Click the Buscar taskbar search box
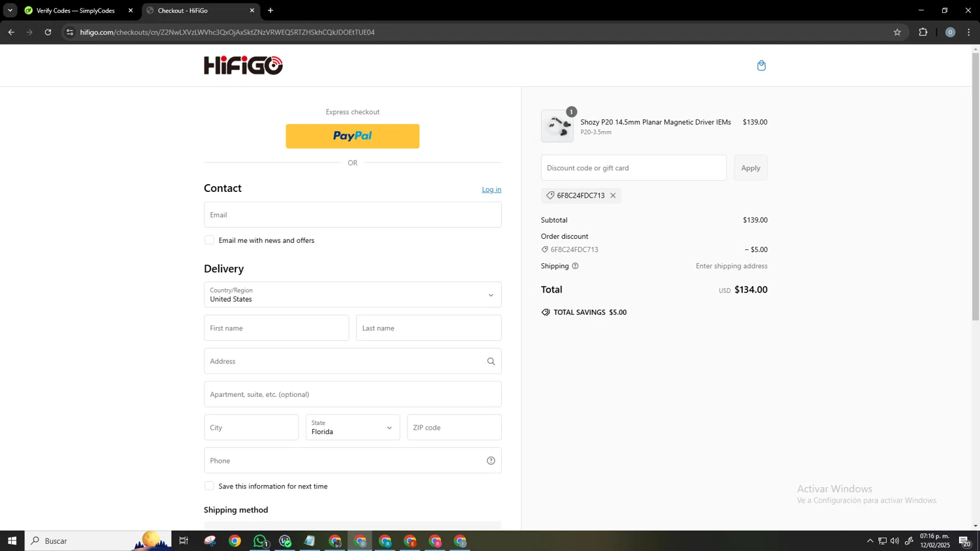This screenshot has width=980, height=551. click(98, 541)
